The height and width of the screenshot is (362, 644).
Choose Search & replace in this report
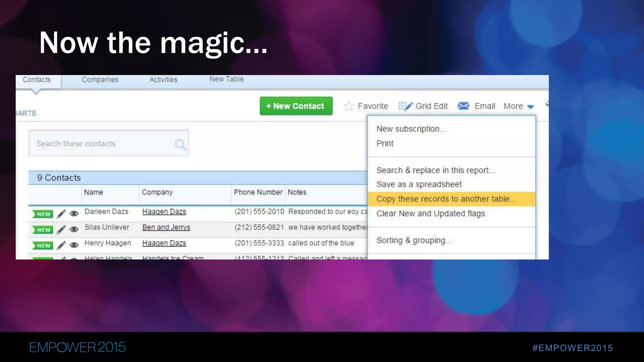[x=436, y=170]
